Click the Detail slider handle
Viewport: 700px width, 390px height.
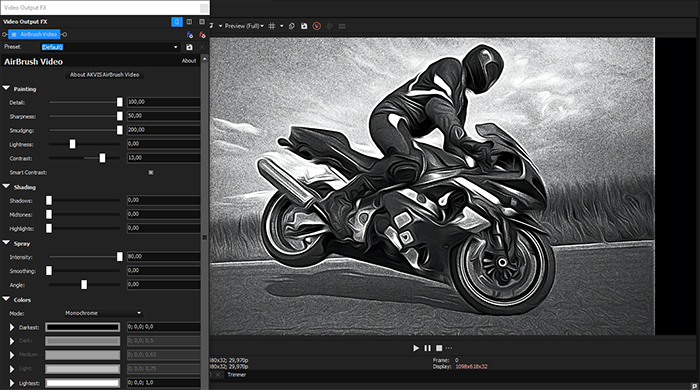point(120,102)
